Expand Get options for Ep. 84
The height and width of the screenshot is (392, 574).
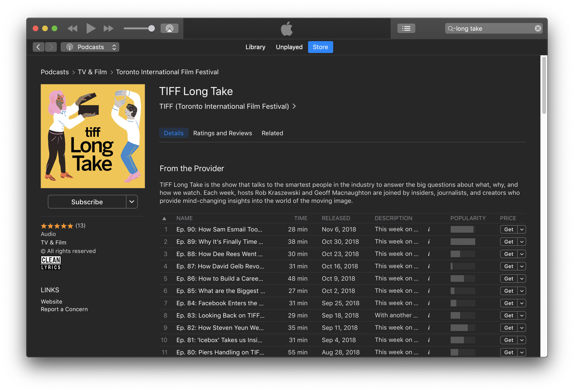coord(522,303)
